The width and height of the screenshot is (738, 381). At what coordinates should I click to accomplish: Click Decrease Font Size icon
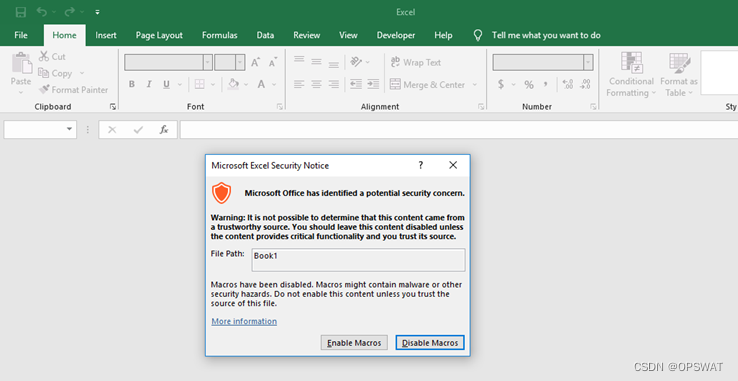[273, 62]
